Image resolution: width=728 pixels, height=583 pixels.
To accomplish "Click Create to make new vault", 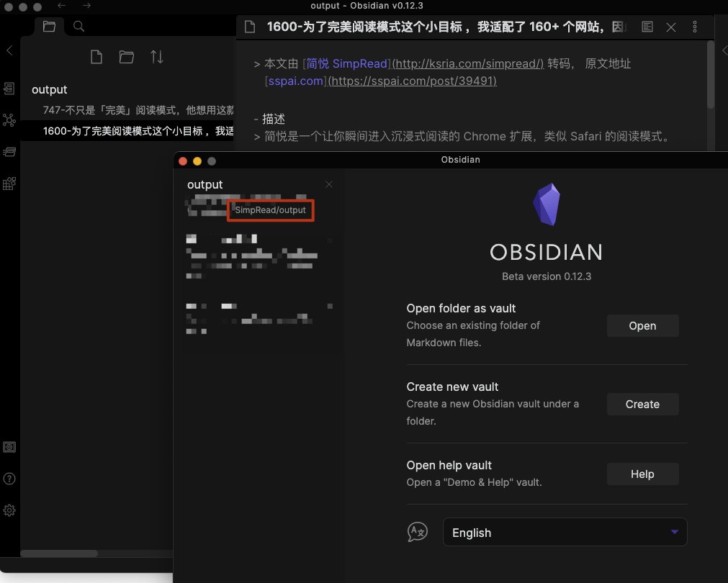I will [642, 405].
